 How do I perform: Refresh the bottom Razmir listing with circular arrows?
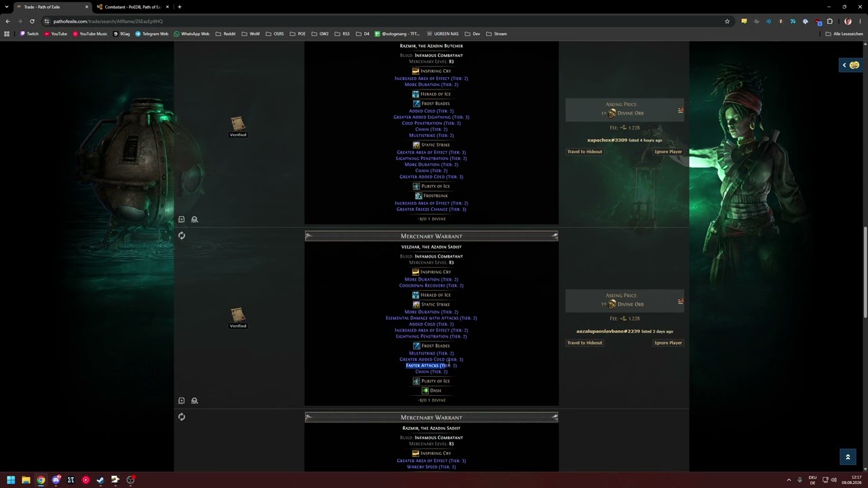click(x=182, y=416)
